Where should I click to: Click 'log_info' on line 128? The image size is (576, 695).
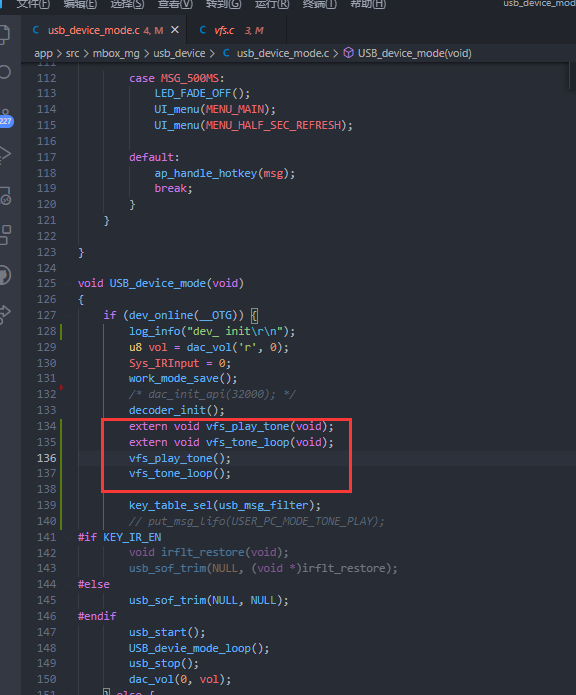(155, 331)
